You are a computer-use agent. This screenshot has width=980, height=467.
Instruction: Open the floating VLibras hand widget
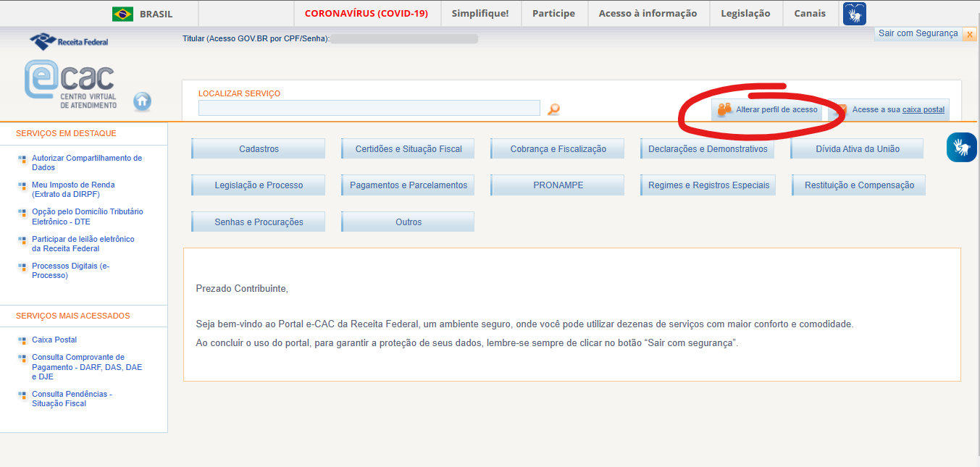(x=962, y=147)
